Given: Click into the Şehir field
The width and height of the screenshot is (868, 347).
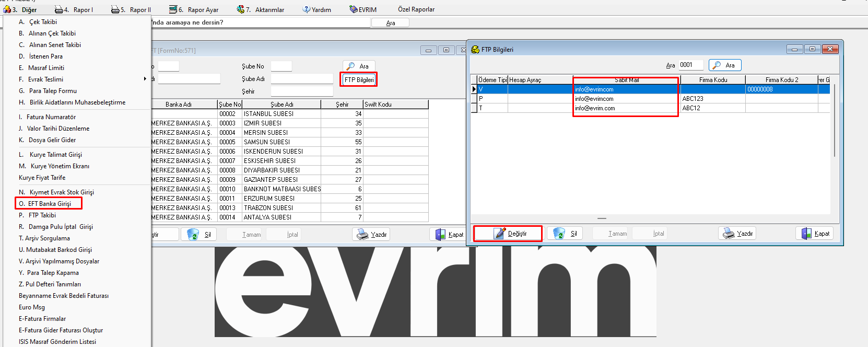Looking at the screenshot, I should point(302,91).
